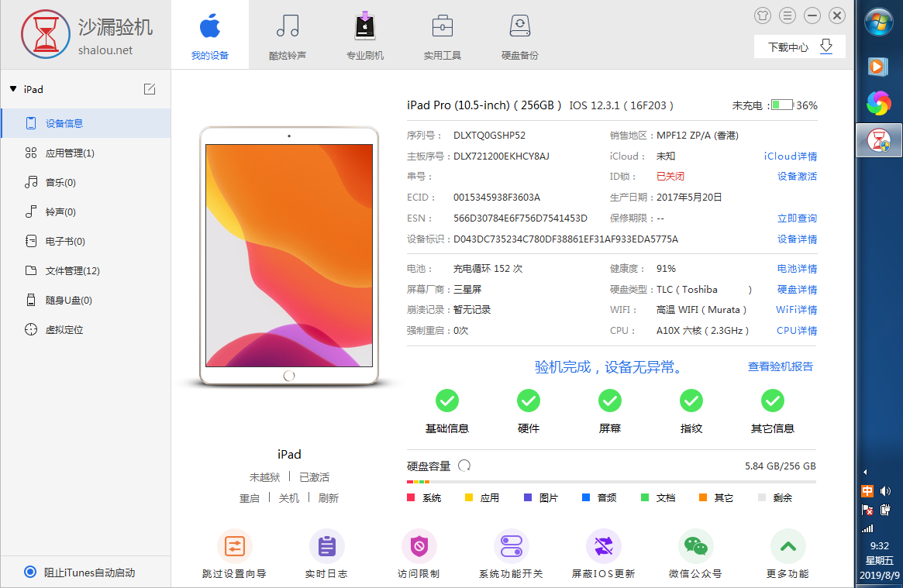Image resolution: width=903 pixels, height=588 pixels.
Task: Click the green 文档 legend swatch
Action: click(644, 497)
